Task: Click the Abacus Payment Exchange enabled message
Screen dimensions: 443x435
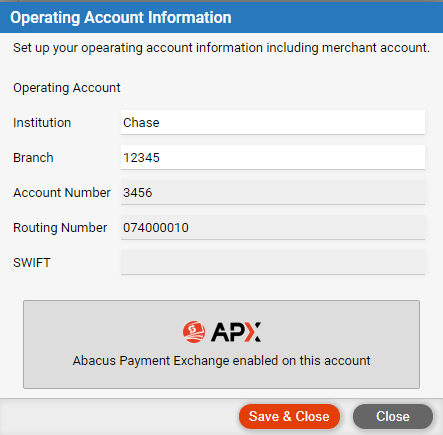Action: (221, 361)
